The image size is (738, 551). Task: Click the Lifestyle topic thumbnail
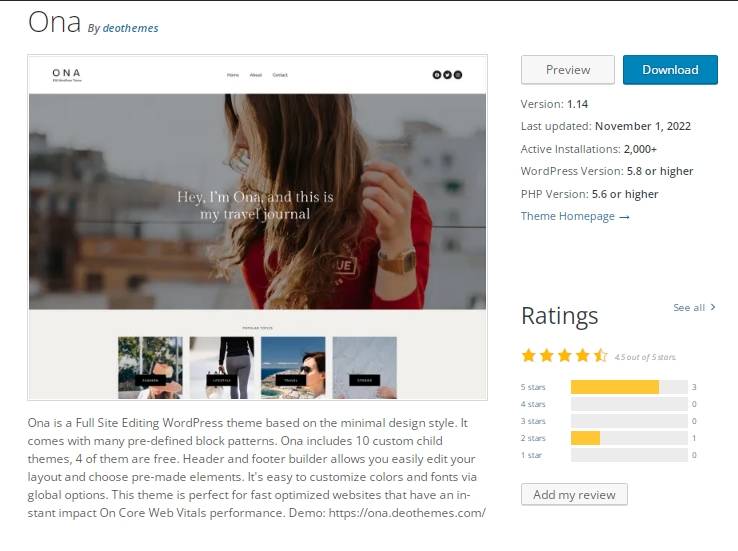coord(222,367)
